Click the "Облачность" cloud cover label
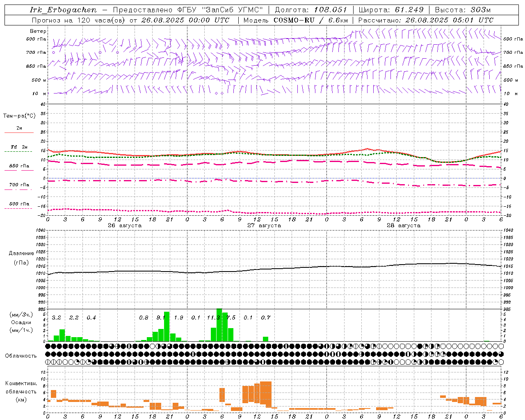The image size is (525, 420). coord(21,356)
